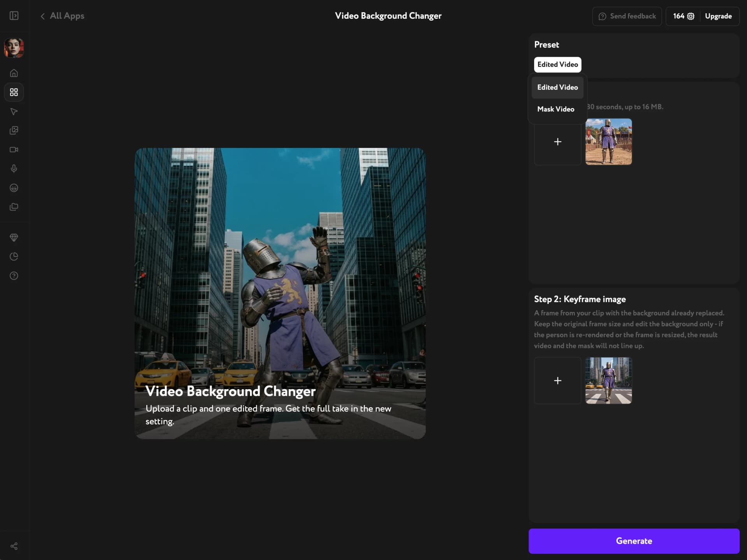Open the pie chart usage icon
The height and width of the screenshot is (560, 747).
pyautogui.click(x=14, y=256)
